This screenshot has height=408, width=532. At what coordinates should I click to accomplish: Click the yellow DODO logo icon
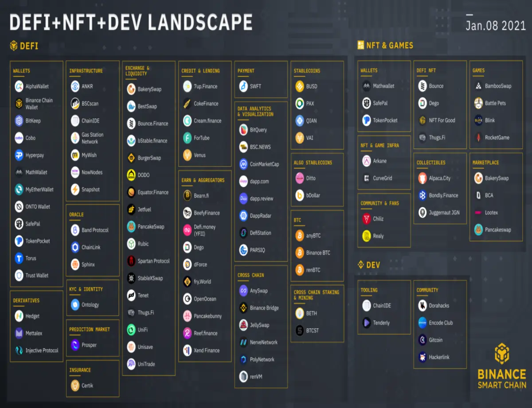[131, 175]
